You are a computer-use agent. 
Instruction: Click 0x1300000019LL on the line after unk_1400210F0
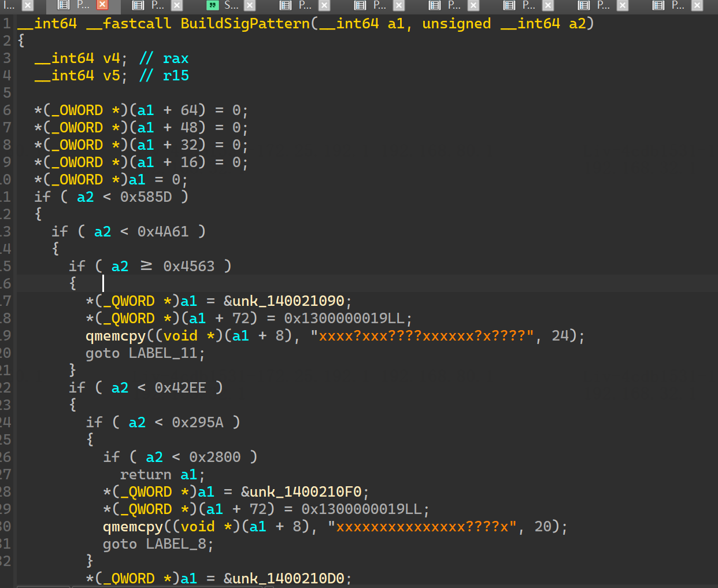click(x=361, y=509)
